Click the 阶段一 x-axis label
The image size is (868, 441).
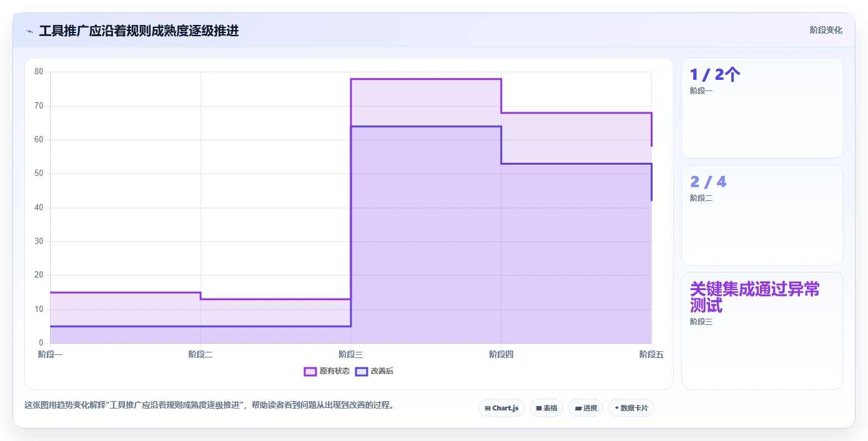click(x=50, y=354)
